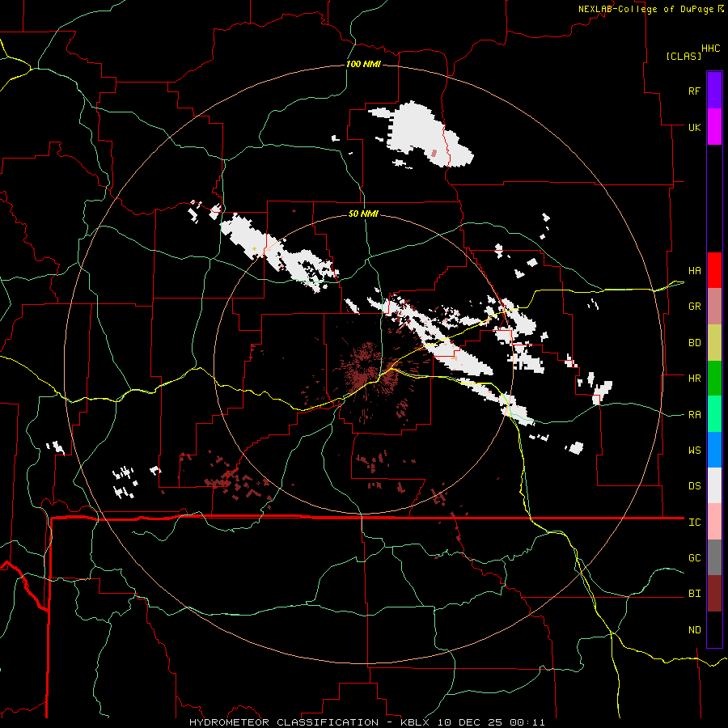Click the [CLAS] legend header
728x728 pixels.
(684, 56)
